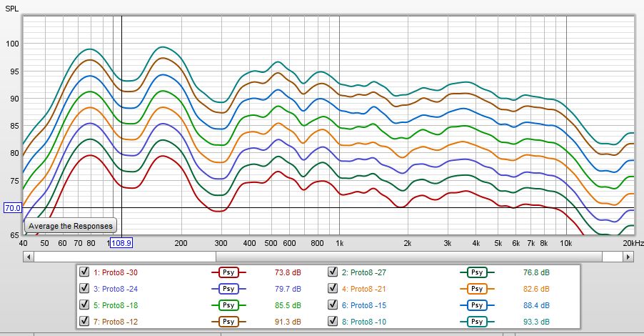Toggle the 4: Proto8 -21 checkbox
Viewport: 644px width, 336px height.
pyautogui.click(x=333, y=288)
